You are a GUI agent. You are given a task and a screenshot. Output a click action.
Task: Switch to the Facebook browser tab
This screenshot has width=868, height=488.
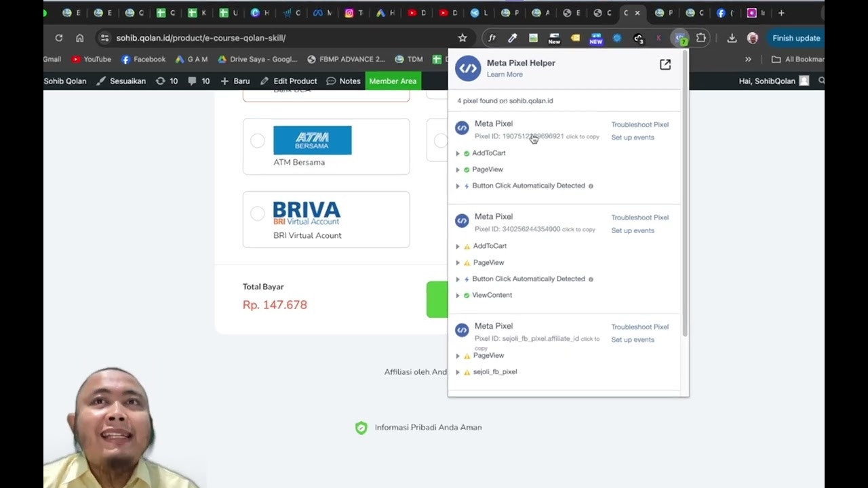(x=726, y=13)
